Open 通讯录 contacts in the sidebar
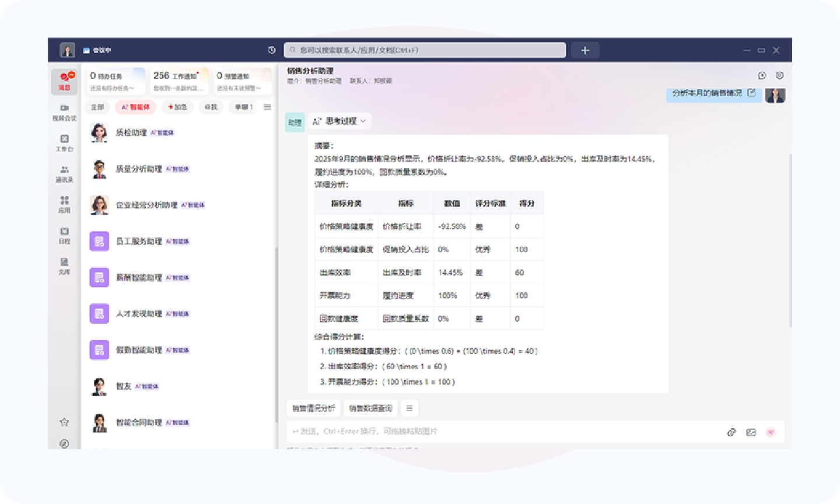840x504 pixels. coord(64,174)
